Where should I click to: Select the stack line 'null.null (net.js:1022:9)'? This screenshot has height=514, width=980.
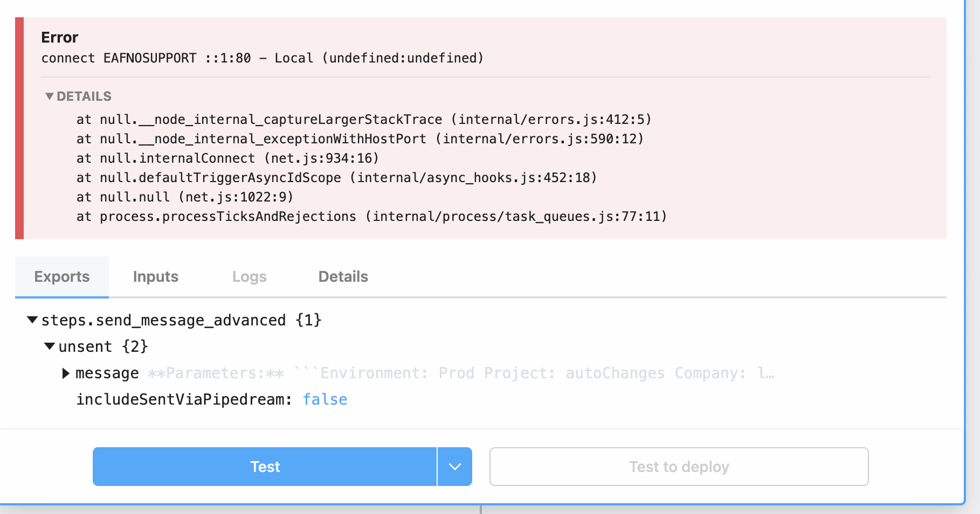pyautogui.click(x=185, y=197)
